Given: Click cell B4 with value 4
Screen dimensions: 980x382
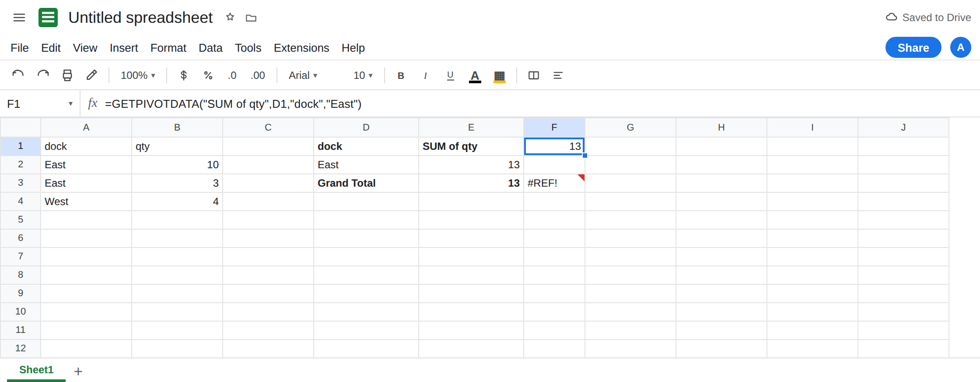Looking at the screenshot, I should 177,202.
